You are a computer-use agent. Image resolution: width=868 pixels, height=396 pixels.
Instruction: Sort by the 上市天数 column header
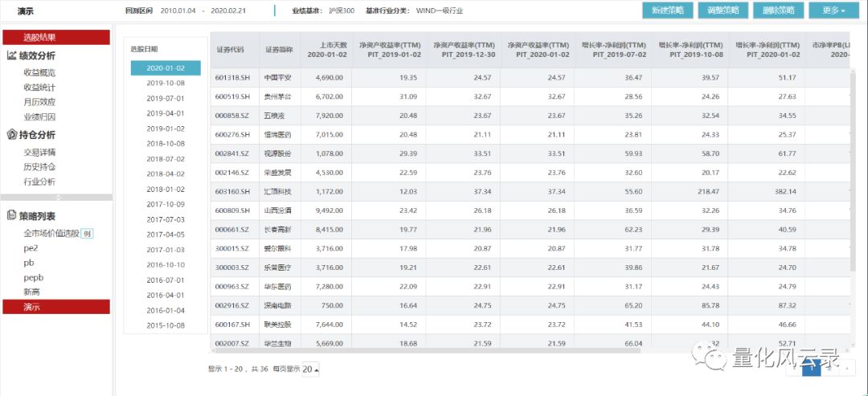click(332, 50)
